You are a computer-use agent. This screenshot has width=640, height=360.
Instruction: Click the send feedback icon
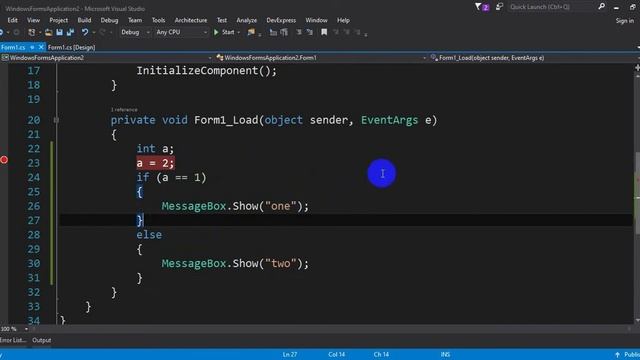coord(499,7)
